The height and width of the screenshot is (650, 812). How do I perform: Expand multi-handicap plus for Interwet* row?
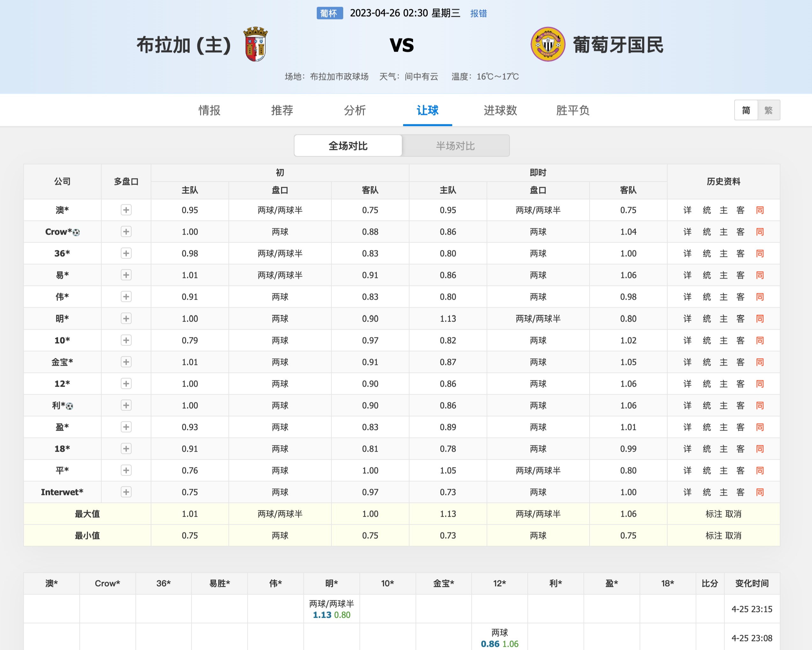pos(126,492)
